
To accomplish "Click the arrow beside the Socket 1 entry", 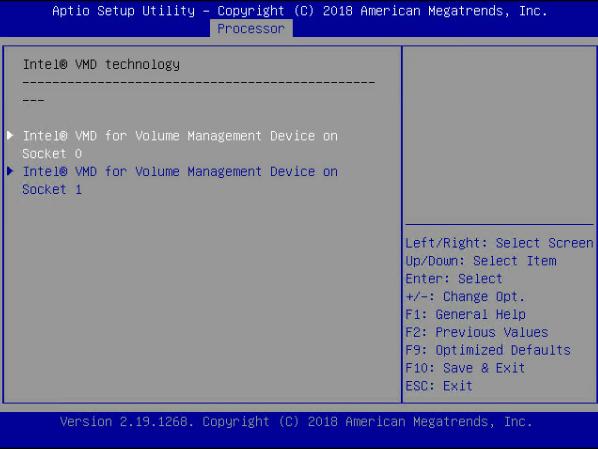I will (x=10, y=171).
